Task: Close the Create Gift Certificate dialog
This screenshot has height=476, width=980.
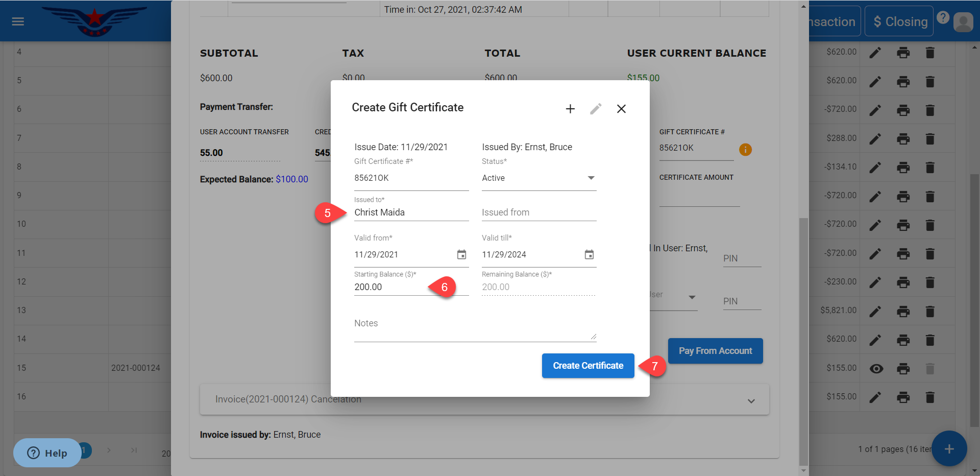Action: click(621, 109)
